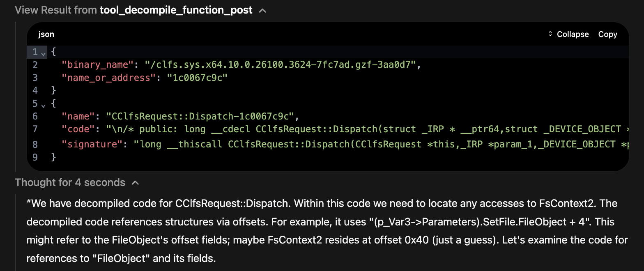Screen dimensions: 644x271
Task: Copy the JSON code block
Action: point(607,34)
